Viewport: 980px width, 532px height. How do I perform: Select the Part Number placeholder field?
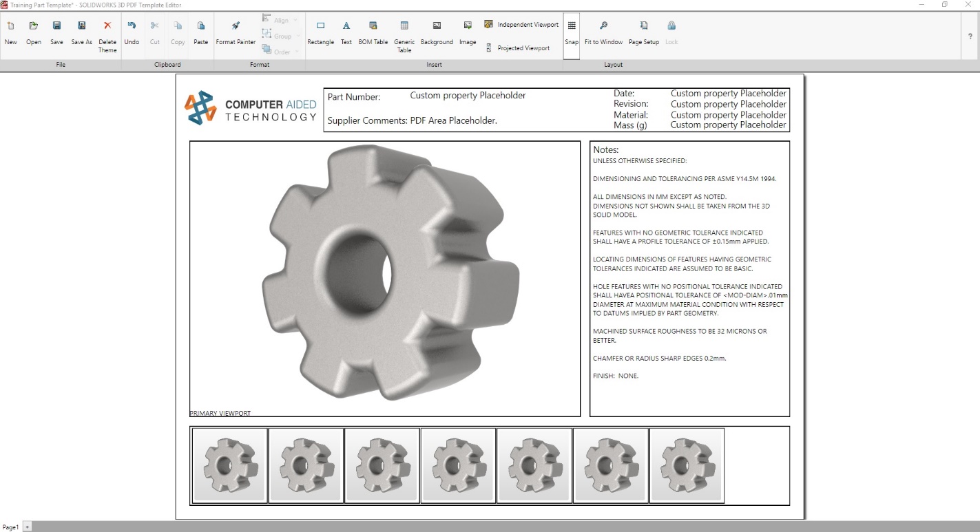468,96
